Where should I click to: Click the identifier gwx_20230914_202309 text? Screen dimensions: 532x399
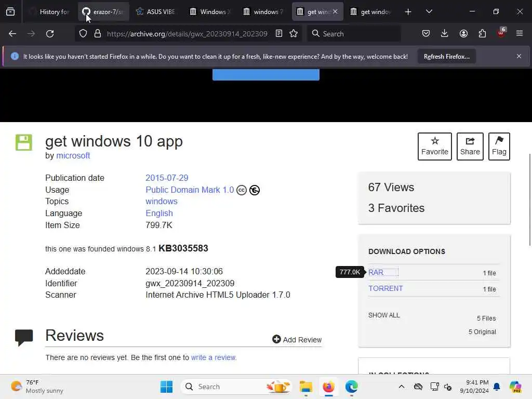coord(190,283)
